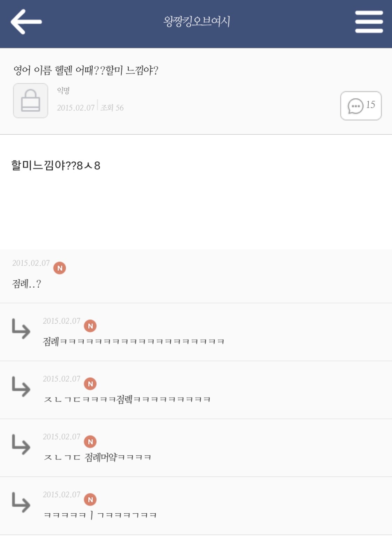Tap reply arrow beside '점례ㅋㅋㅋ' comment
392x536 pixels.
click(21, 329)
